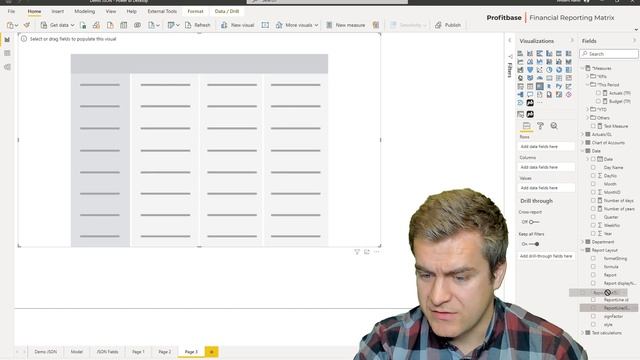Open the Get data dropdown arrow
Viewport: 640px width, 360px height.
[72, 25]
